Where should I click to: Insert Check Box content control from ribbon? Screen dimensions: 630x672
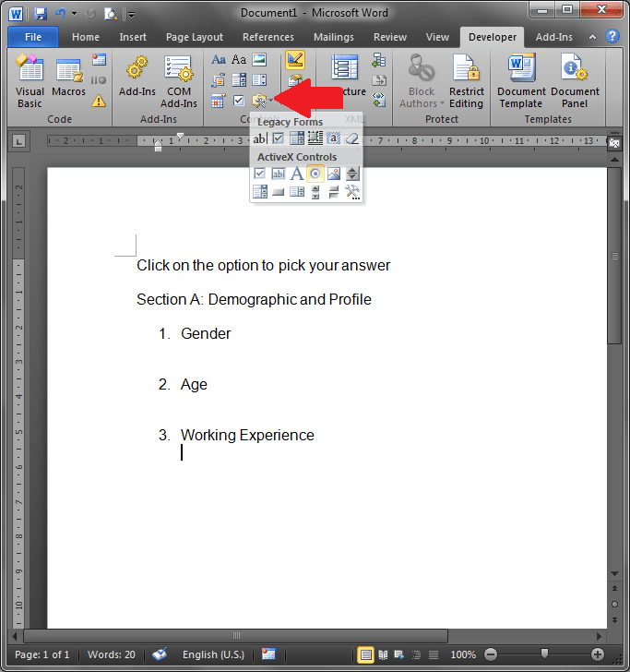click(239, 102)
